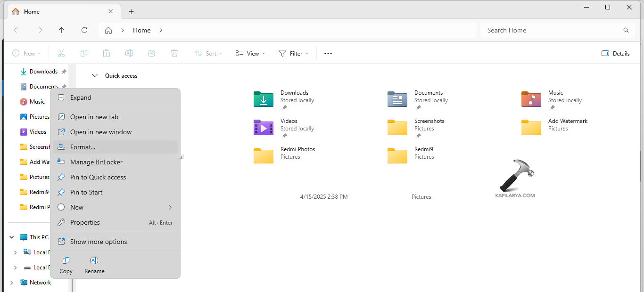Open the Downloads folder in Quick access
The width and height of the screenshot is (644, 292).
click(264, 99)
